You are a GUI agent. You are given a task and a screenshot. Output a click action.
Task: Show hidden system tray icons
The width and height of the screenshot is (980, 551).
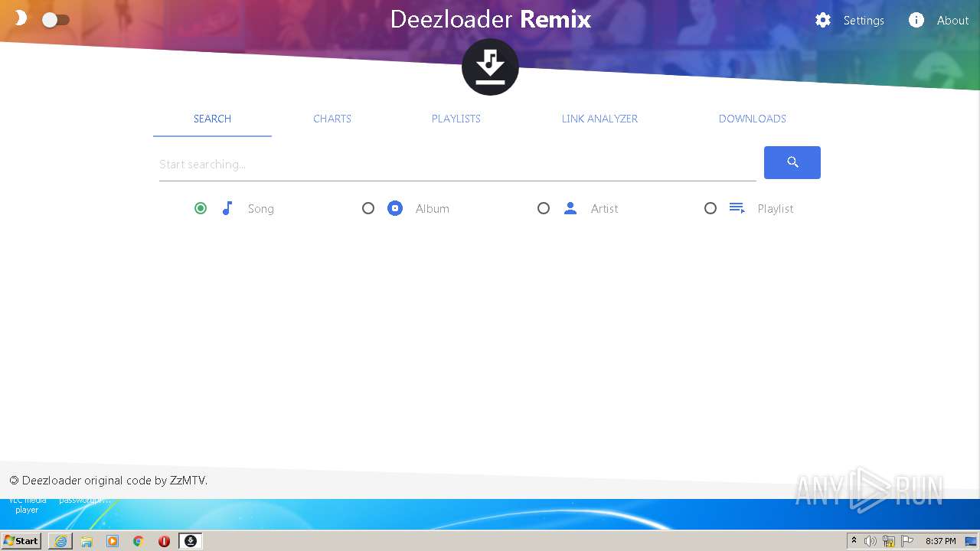tap(854, 541)
